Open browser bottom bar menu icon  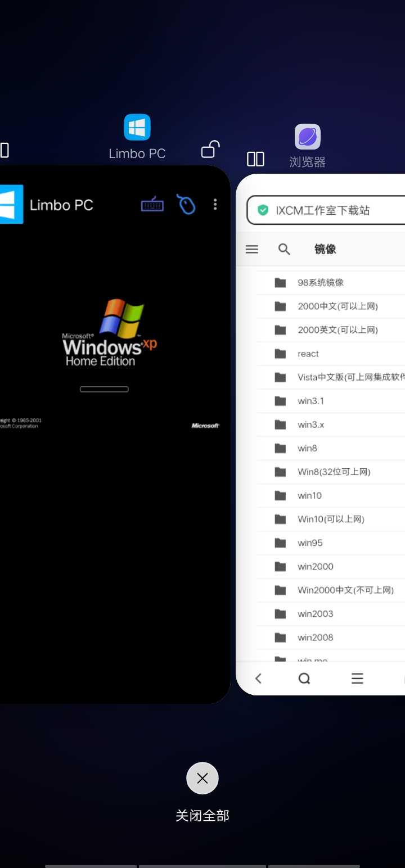pos(357,679)
